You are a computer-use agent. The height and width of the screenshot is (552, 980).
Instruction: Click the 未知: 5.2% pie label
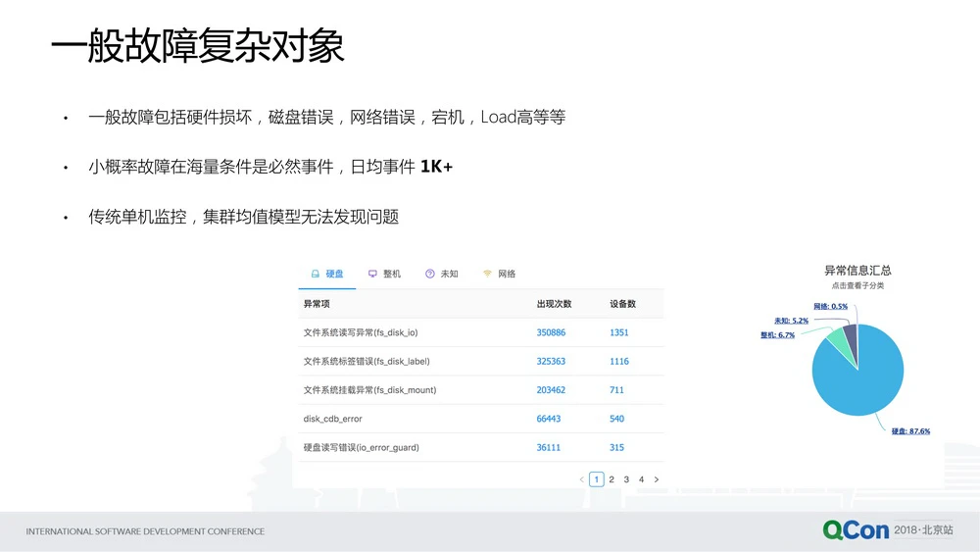coord(791,321)
